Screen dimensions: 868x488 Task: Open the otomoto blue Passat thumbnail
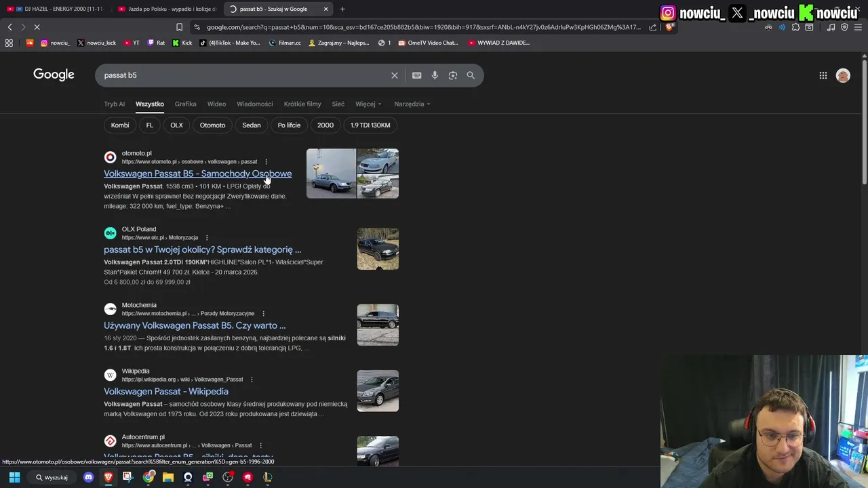pyautogui.click(x=331, y=174)
